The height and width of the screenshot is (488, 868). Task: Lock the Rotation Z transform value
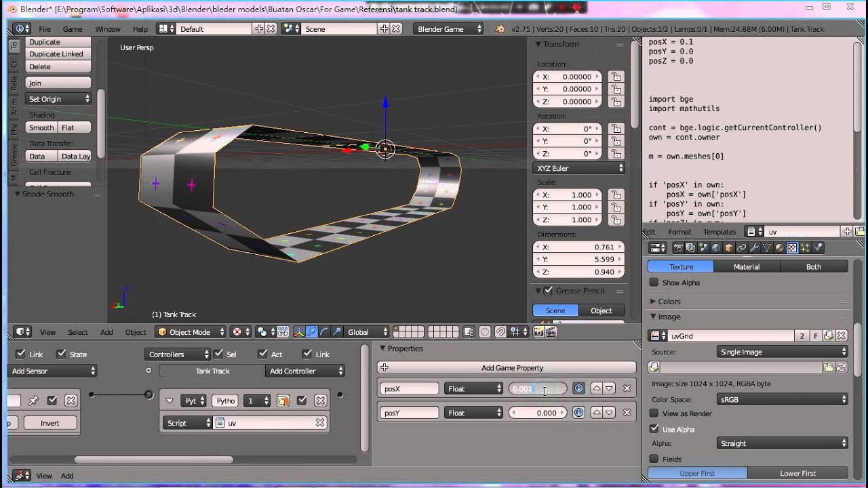pyautogui.click(x=615, y=153)
